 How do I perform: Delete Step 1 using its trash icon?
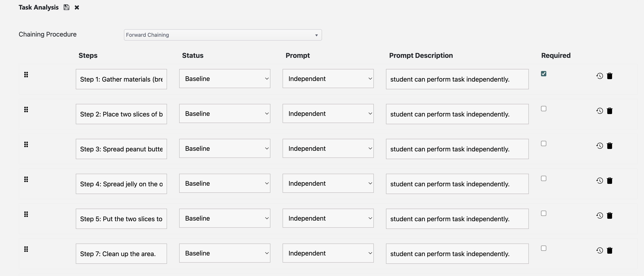(x=609, y=76)
